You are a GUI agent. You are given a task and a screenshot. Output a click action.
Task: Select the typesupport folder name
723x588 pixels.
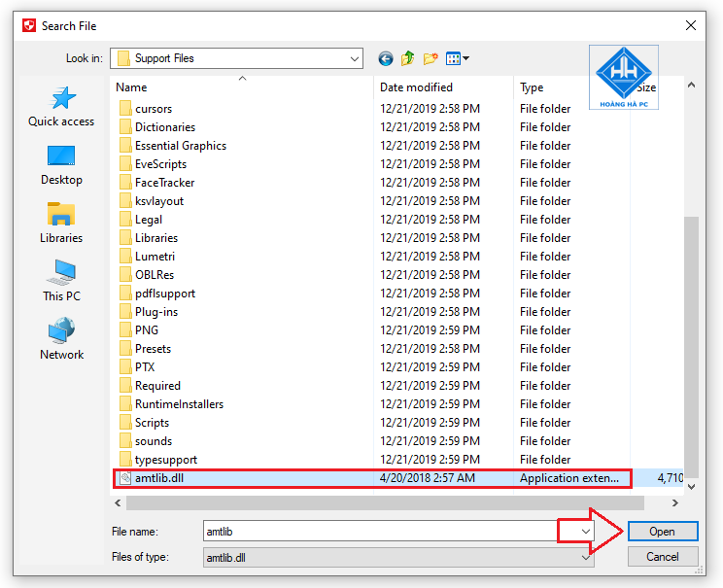(166, 460)
